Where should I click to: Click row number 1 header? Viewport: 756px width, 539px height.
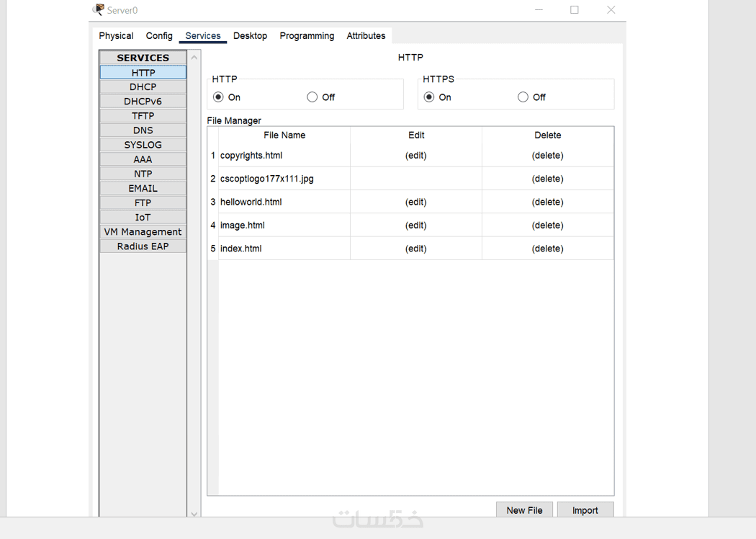[212, 156]
